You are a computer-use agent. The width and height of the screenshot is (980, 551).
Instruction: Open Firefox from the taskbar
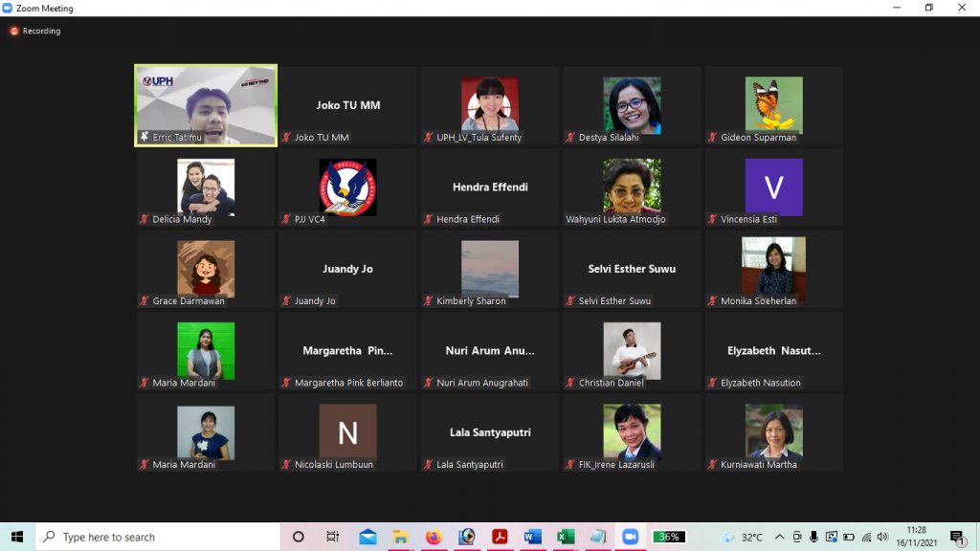(x=434, y=537)
